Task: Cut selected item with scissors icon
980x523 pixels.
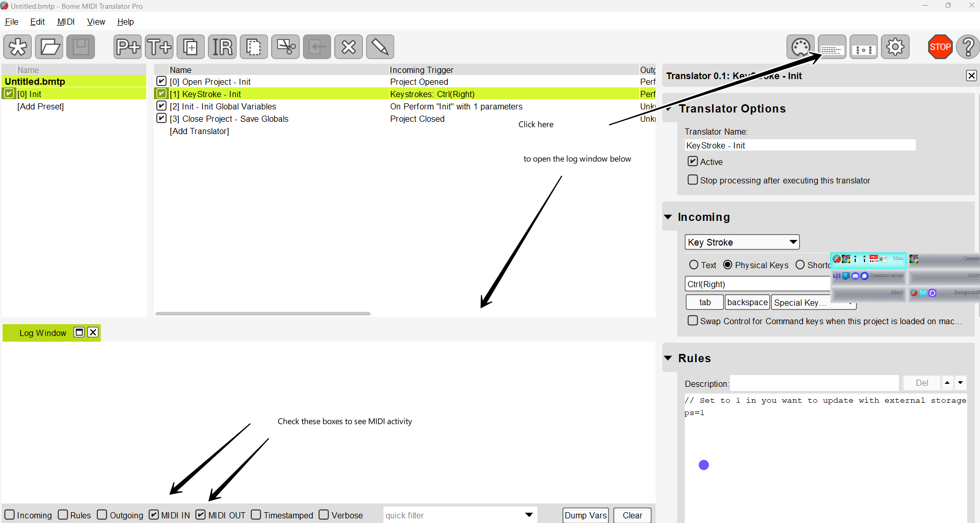Action: click(x=285, y=47)
